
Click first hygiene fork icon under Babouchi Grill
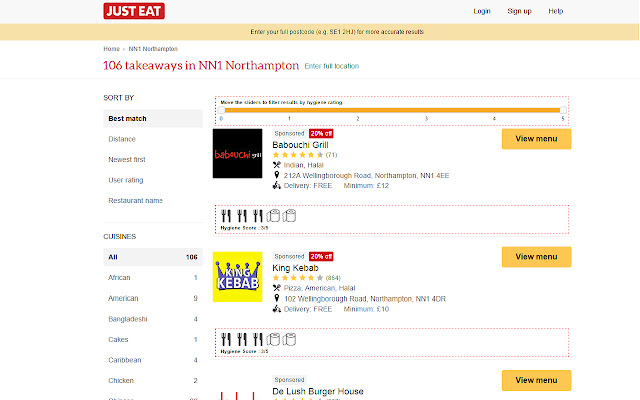(226, 216)
